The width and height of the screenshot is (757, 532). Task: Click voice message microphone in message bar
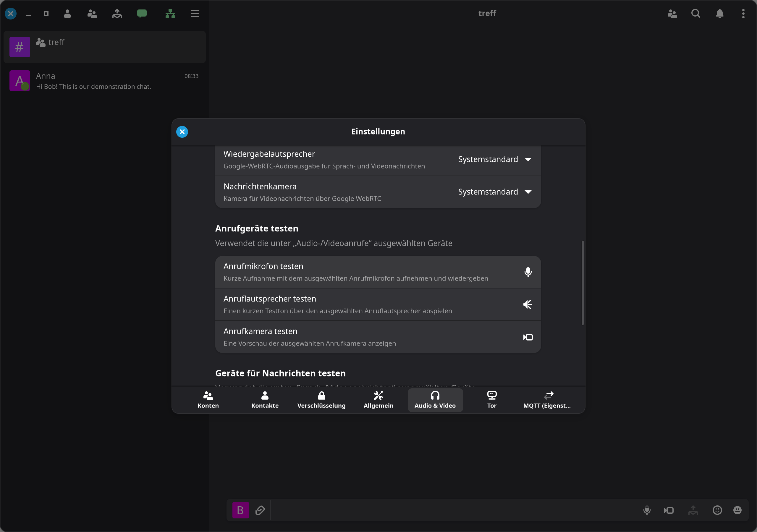[646, 510]
